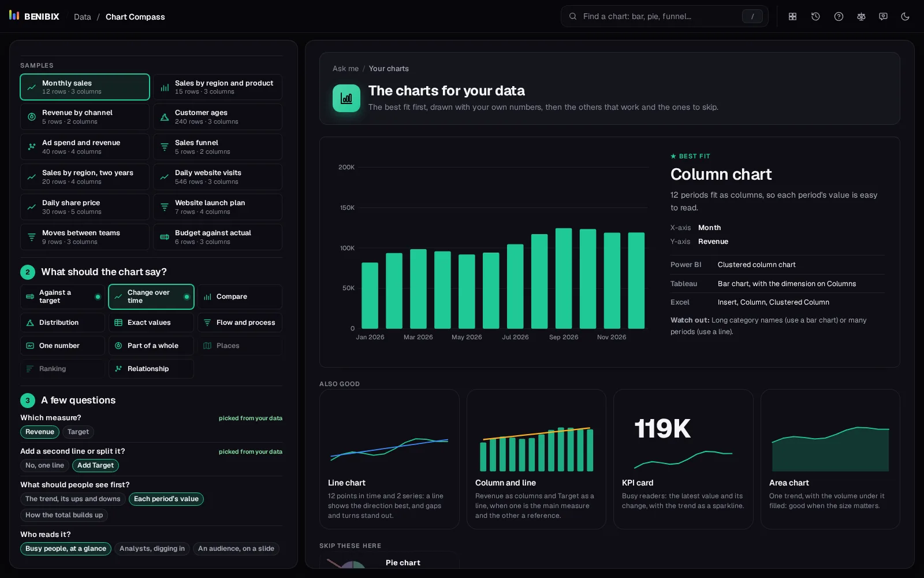Select the Distribution intent
Viewport: 924px width, 578px height.
[x=63, y=323]
